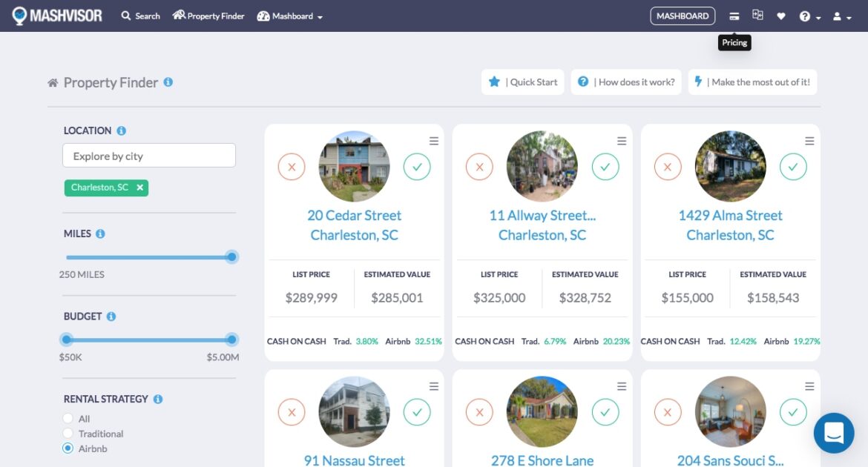Expand the Mashboard dropdown in navbar
Screen dimensions: 868x467
point(290,16)
